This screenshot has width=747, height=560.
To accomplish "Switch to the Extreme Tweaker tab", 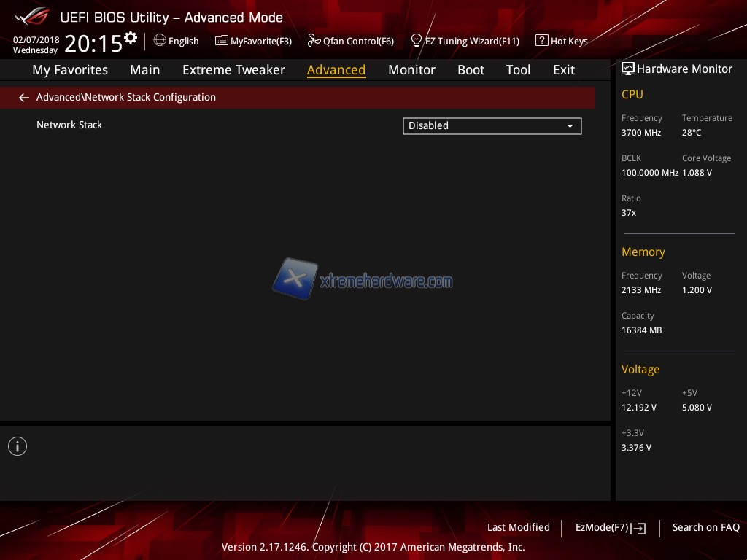I will click(233, 70).
